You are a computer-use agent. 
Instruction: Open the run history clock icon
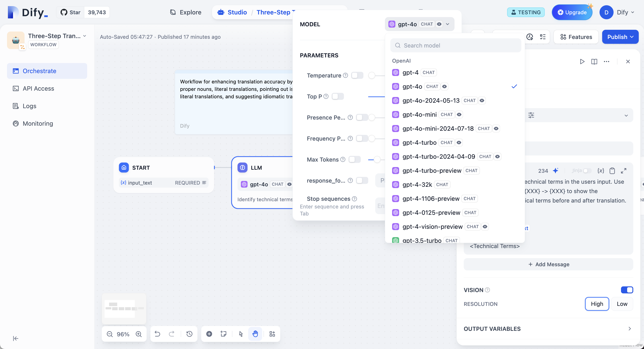[x=530, y=37]
